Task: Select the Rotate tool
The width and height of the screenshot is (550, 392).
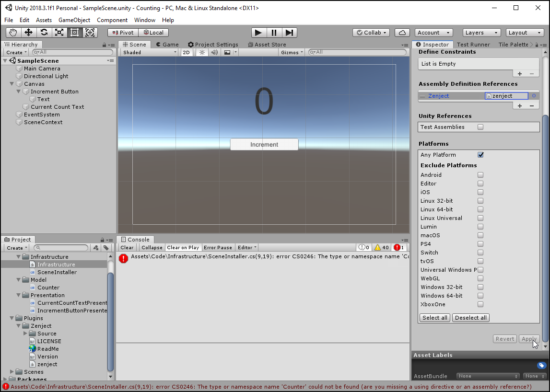Action: click(44, 33)
